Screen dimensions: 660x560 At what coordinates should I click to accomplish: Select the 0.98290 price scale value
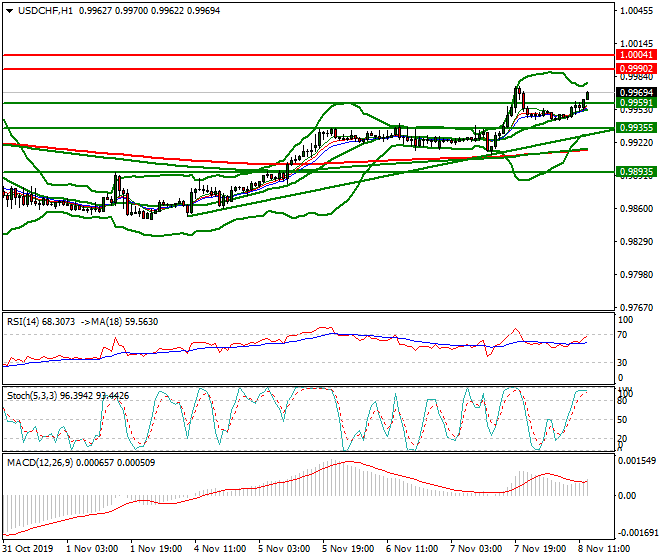(x=637, y=242)
